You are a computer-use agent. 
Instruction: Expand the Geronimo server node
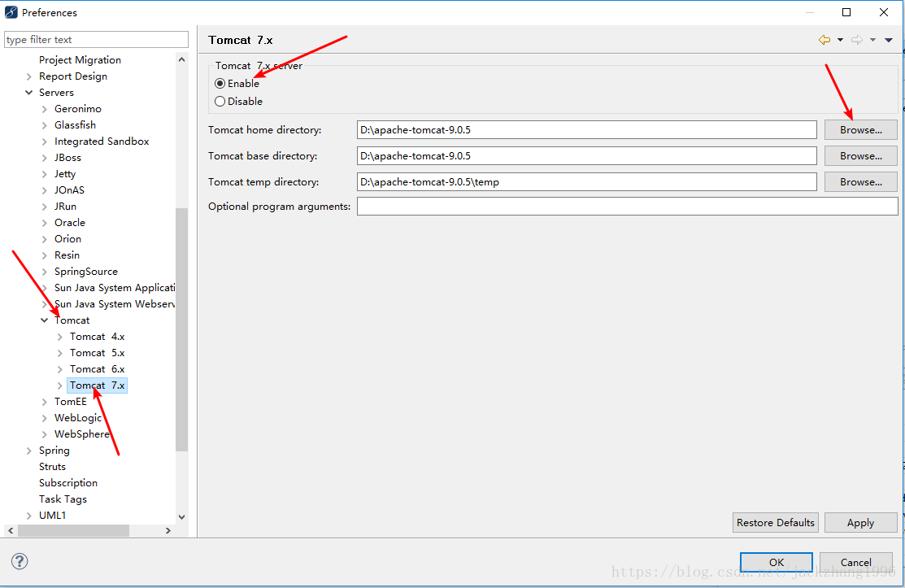click(45, 108)
